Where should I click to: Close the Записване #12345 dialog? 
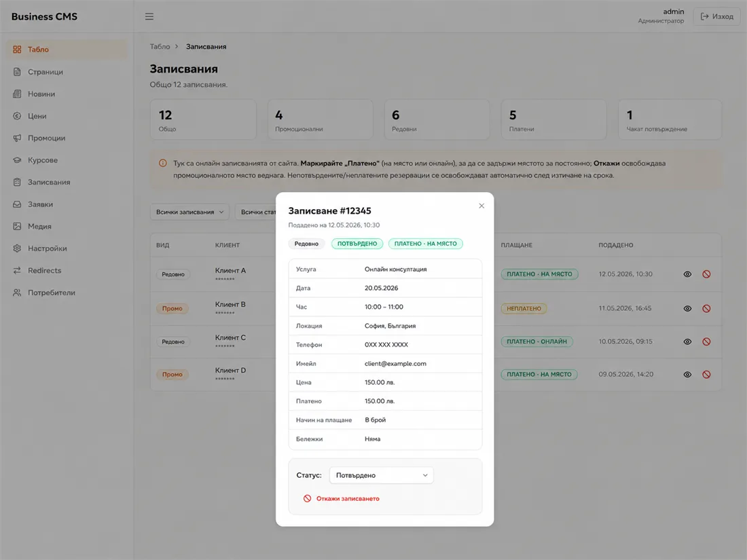coord(481,206)
